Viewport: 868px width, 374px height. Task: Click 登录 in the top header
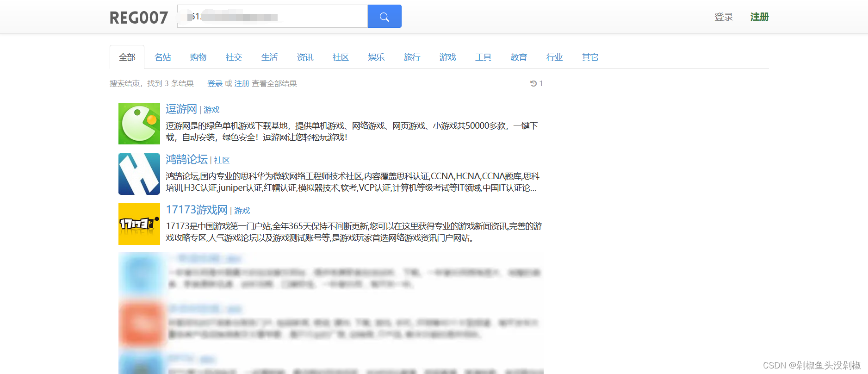[724, 17]
